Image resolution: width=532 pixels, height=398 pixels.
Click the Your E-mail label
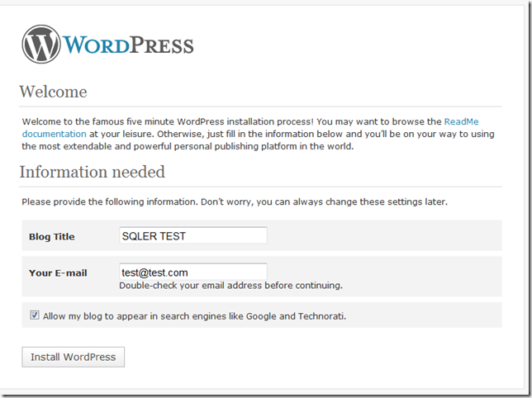coord(58,273)
